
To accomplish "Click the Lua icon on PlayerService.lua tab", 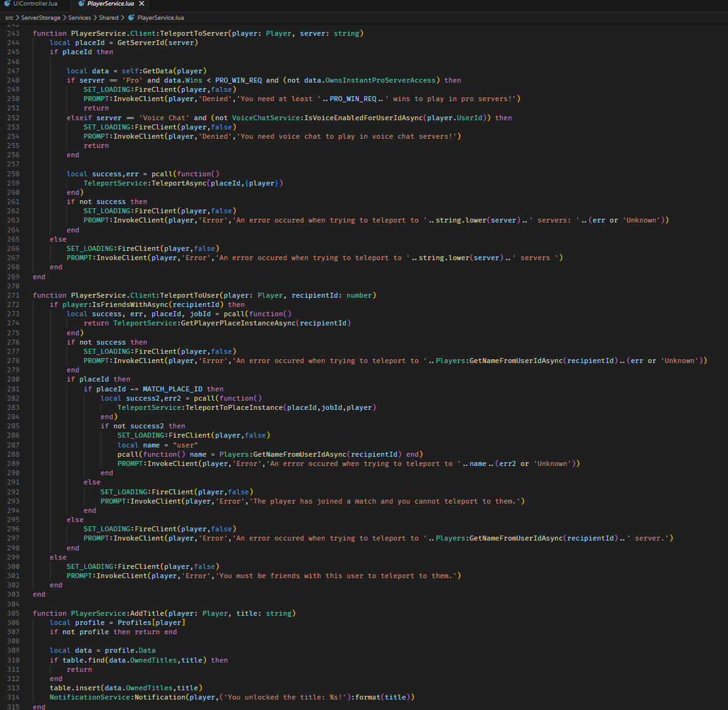I will 81,4.
